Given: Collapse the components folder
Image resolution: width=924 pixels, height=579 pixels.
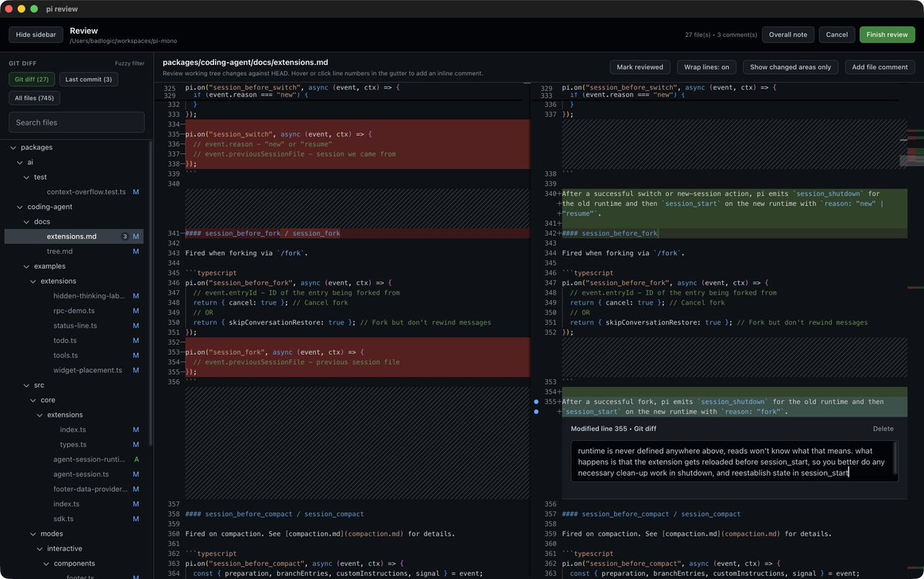Looking at the screenshot, I should tap(45, 564).
